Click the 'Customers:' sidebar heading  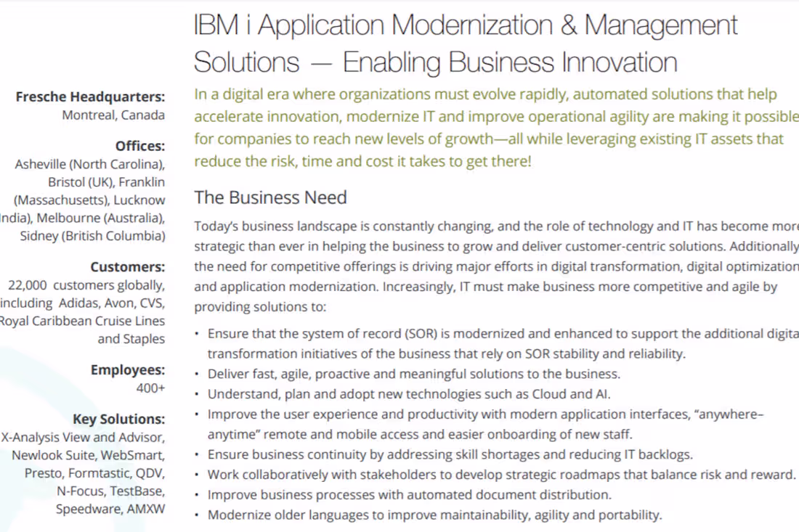tap(128, 267)
